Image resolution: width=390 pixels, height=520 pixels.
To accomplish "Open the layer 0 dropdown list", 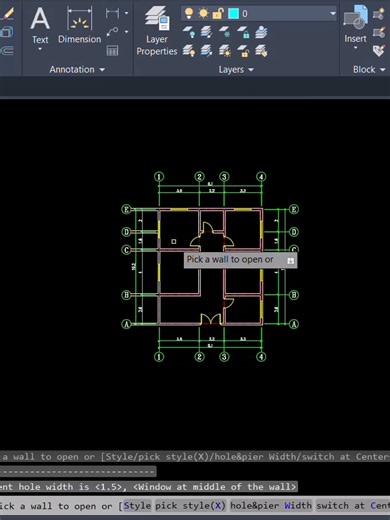I will 333,14.
